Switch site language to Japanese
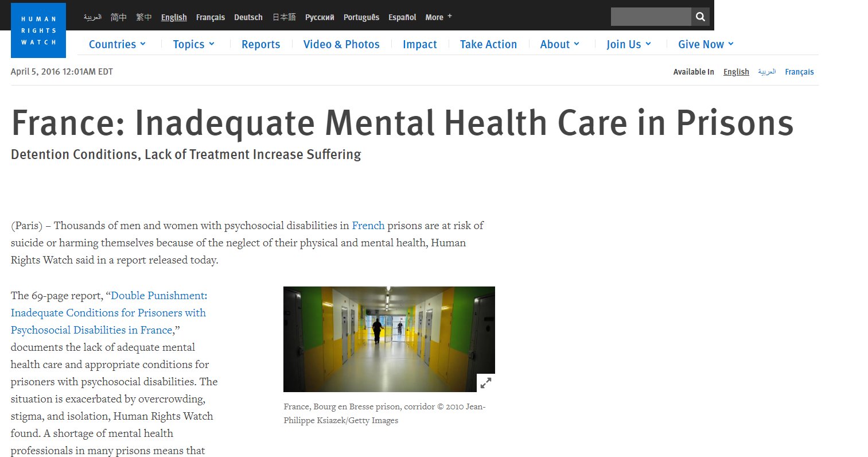868x457 pixels. coord(284,17)
